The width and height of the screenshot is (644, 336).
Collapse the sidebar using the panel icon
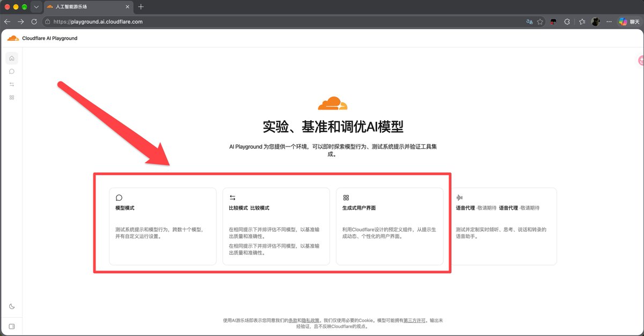tap(12, 326)
